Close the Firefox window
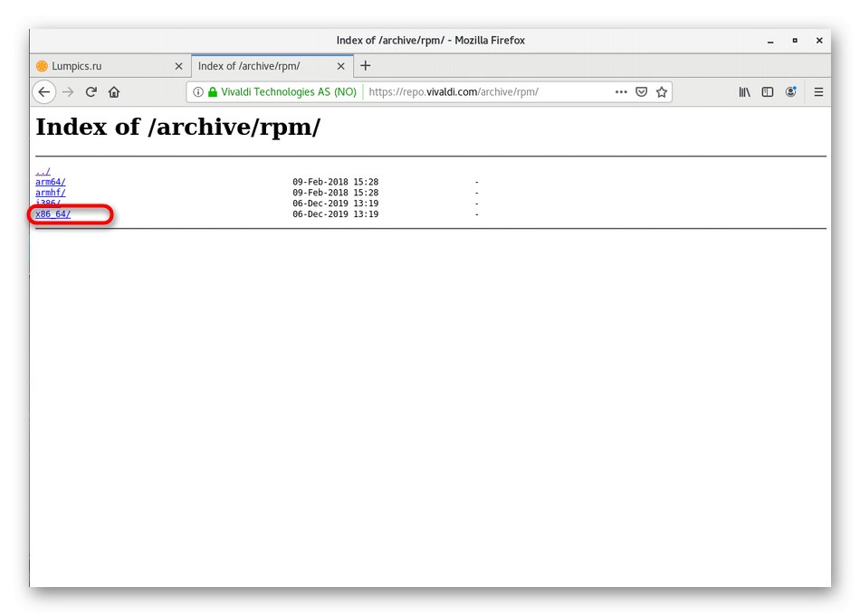 click(819, 41)
